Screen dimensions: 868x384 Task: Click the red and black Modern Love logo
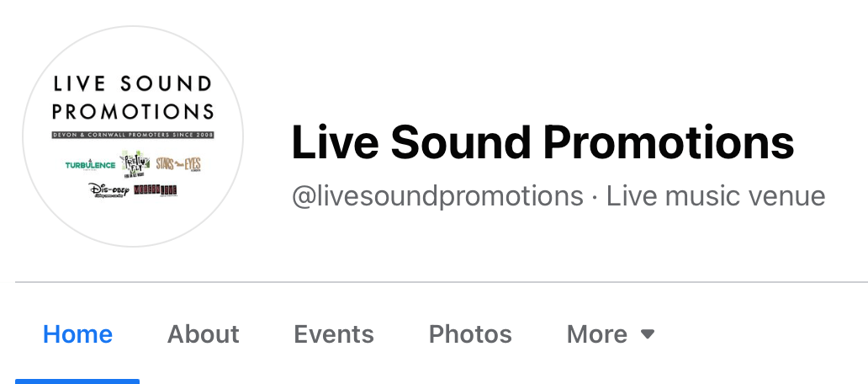[156, 190]
